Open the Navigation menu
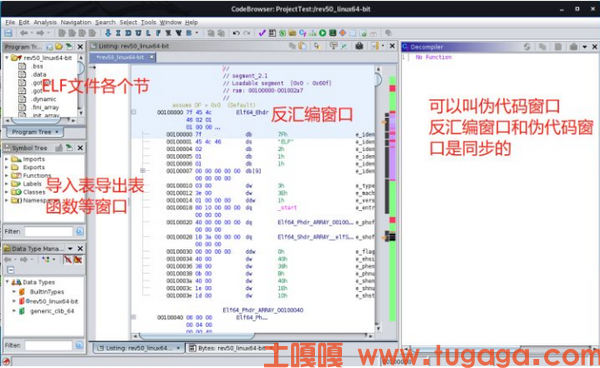This screenshot has height=368, width=600. 76,22
